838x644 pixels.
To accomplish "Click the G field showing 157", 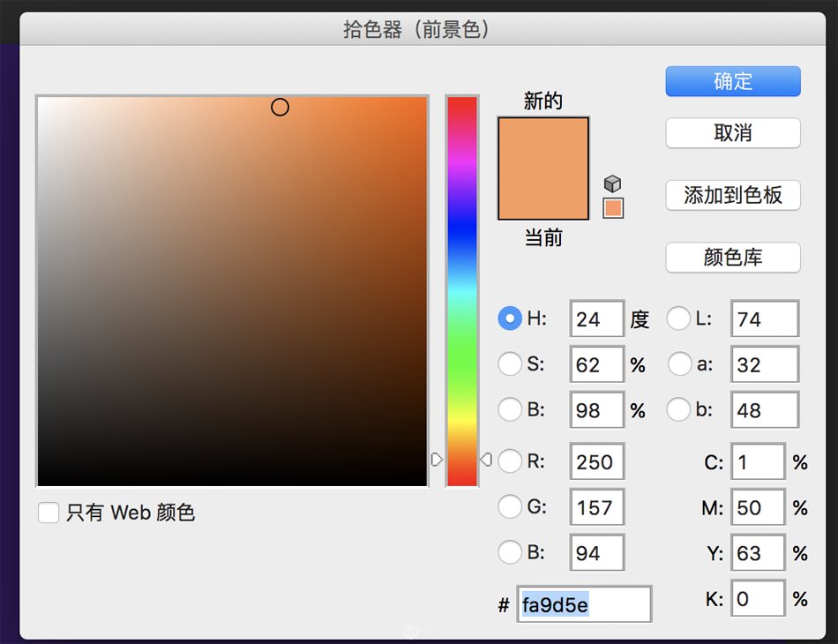I will coord(597,506).
